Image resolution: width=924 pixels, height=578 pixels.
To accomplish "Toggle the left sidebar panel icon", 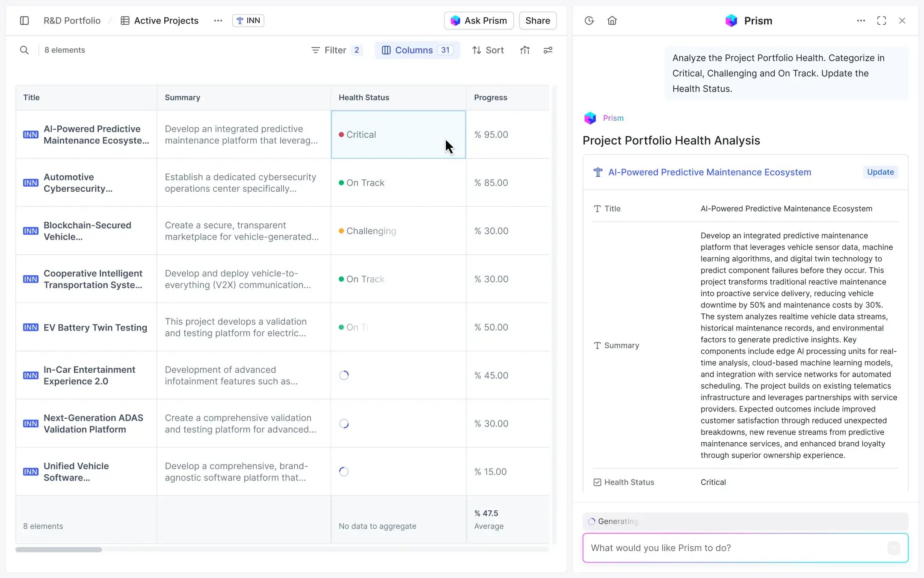I will 24,21.
